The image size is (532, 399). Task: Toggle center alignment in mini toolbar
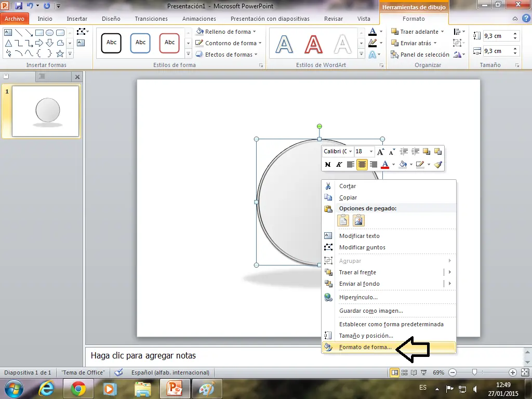tap(362, 165)
